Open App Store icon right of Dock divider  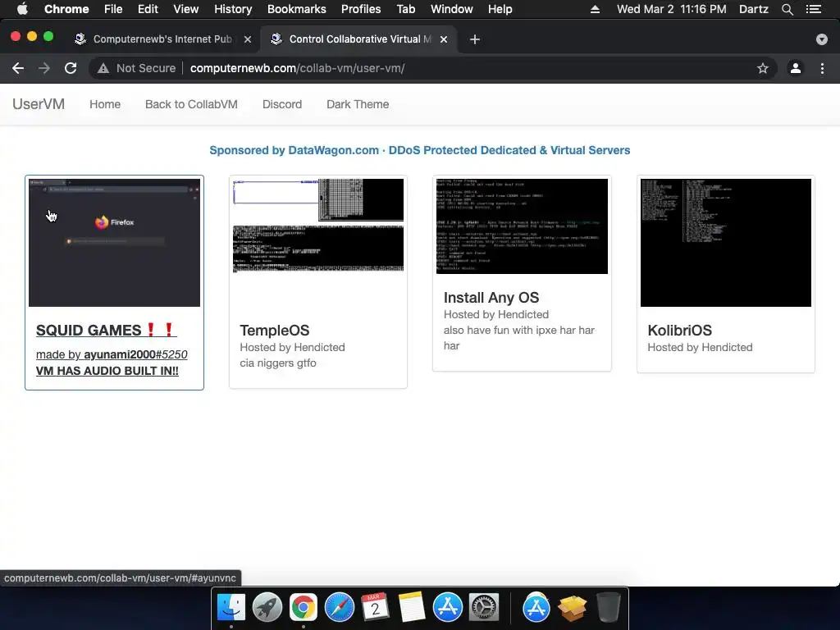[536, 608]
